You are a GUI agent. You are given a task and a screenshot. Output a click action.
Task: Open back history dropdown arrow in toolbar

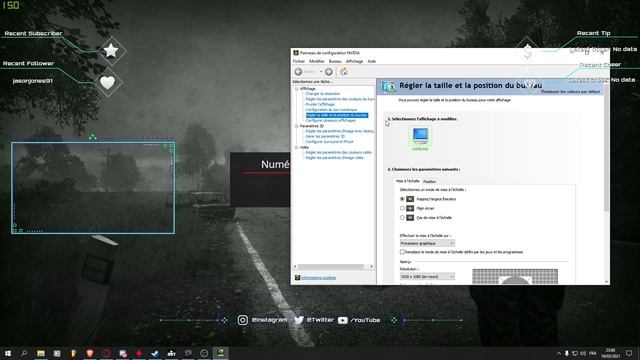coord(321,72)
